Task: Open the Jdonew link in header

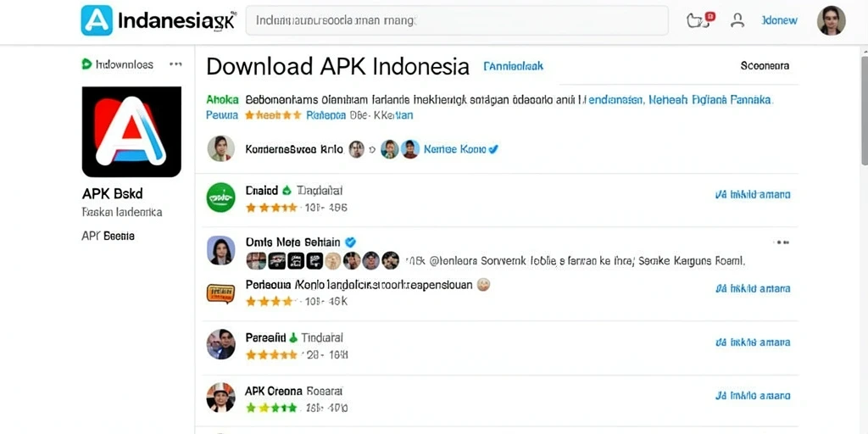Action: (x=780, y=20)
